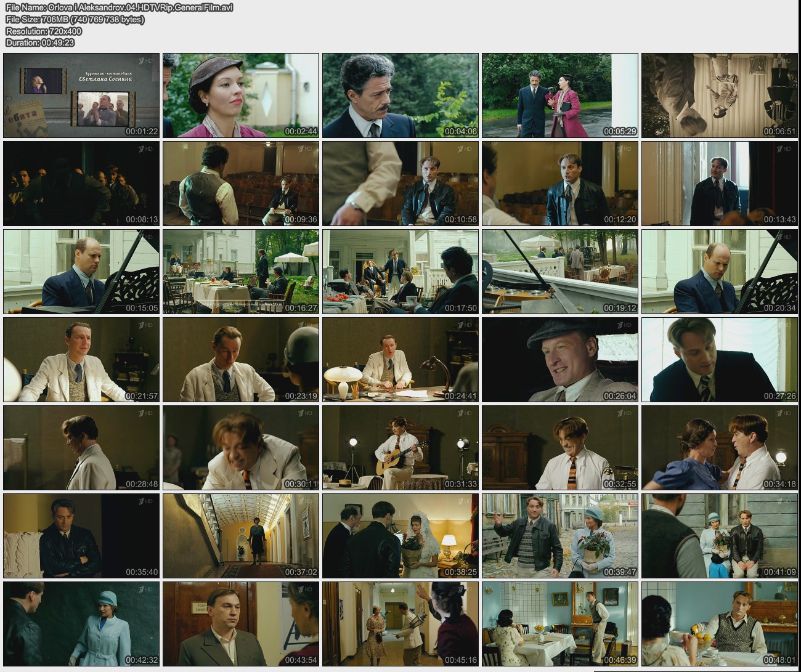Click the guitar player frame at 00:31:33
801x672 pixels.
[400, 448]
